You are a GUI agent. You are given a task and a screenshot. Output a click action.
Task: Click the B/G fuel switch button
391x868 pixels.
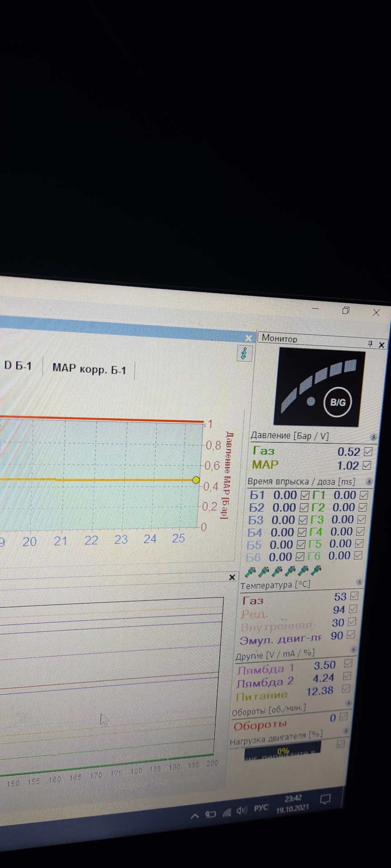coord(337,401)
